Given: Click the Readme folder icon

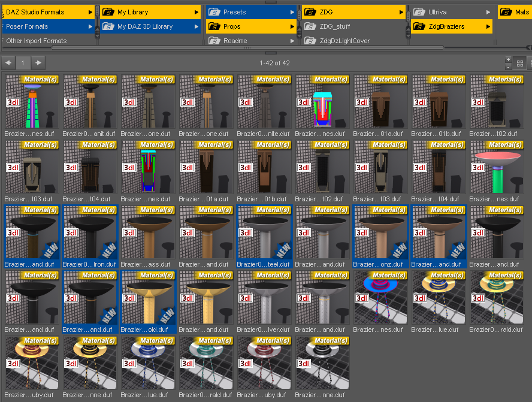Looking at the screenshot, I should [x=214, y=41].
